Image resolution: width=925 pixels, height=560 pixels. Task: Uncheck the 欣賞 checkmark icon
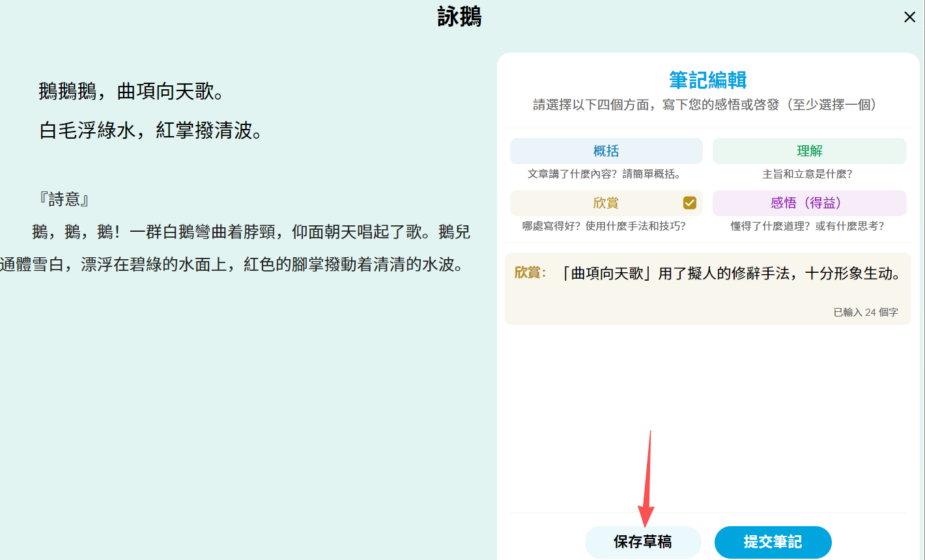pyautogui.click(x=689, y=203)
